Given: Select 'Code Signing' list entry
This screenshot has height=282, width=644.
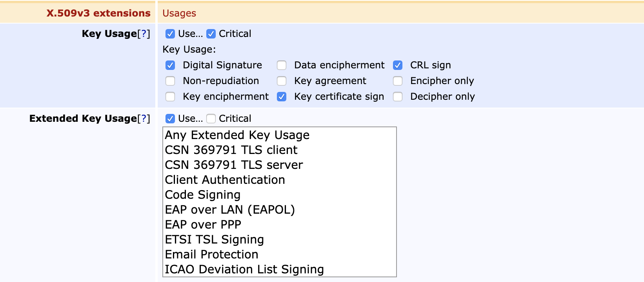Looking at the screenshot, I should pyautogui.click(x=202, y=195).
